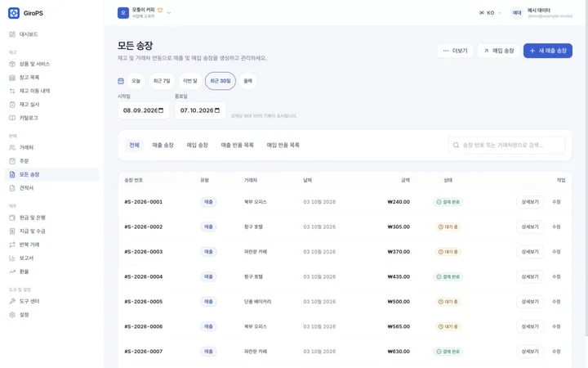Open 환율 sidebar item
This screenshot has width=588, height=368.
pyautogui.click(x=52, y=272)
